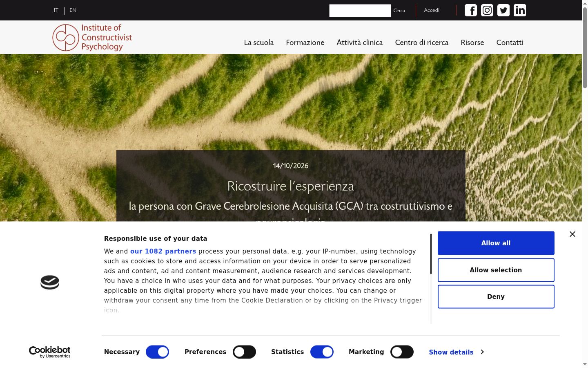Open the Attività clinica menu

click(x=360, y=43)
